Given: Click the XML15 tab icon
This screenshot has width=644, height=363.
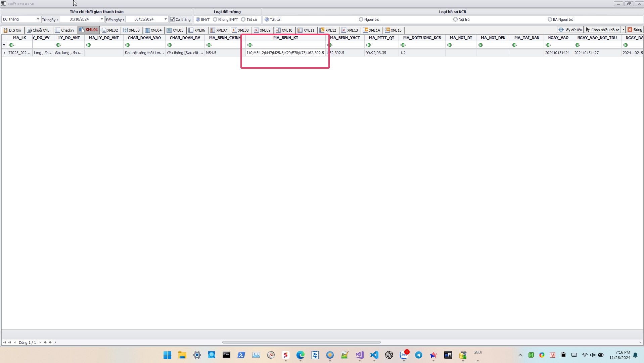Looking at the screenshot, I should [x=387, y=30].
